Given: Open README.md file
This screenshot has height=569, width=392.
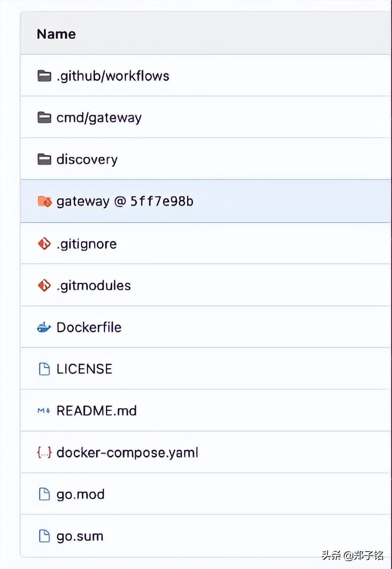Looking at the screenshot, I should tap(97, 411).
